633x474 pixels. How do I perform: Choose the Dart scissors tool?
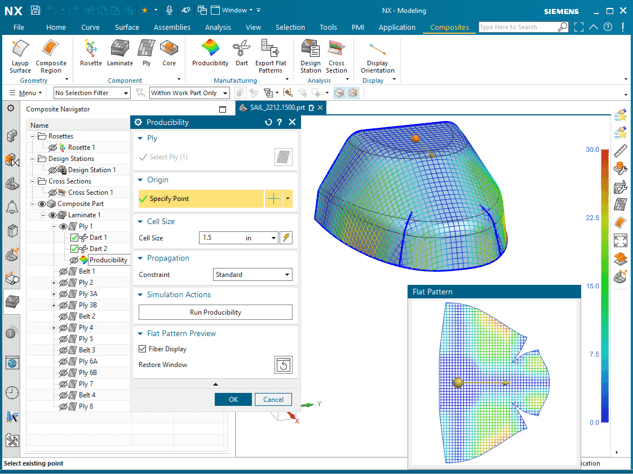(241, 53)
